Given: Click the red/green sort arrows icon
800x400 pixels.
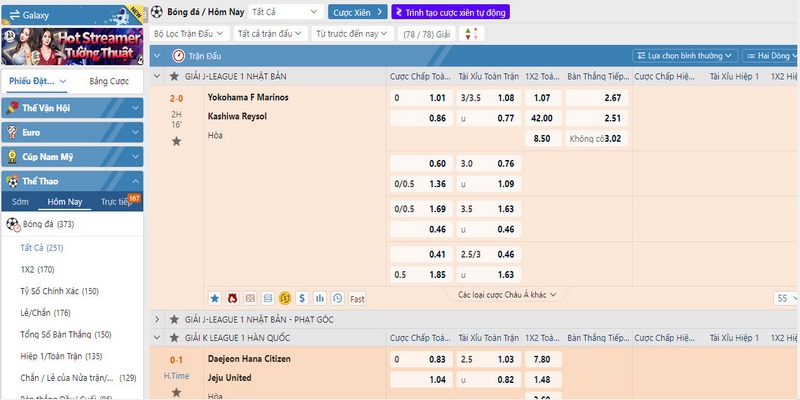Looking at the screenshot, I should tap(472, 33).
